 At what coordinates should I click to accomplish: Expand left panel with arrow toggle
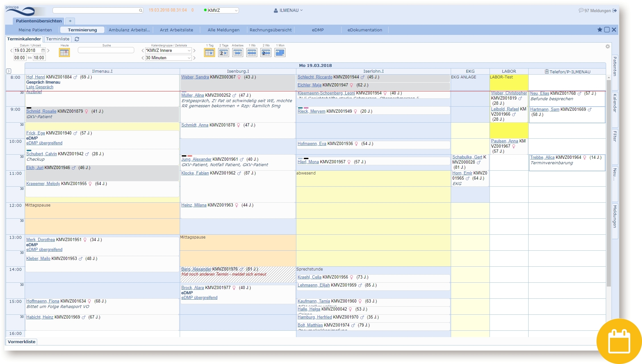(x=9, y=71)
